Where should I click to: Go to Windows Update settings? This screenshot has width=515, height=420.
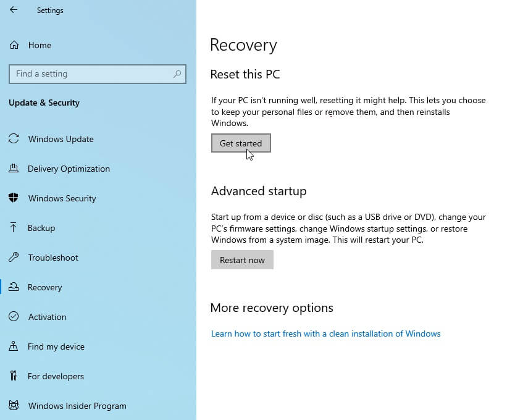[61, 139]
